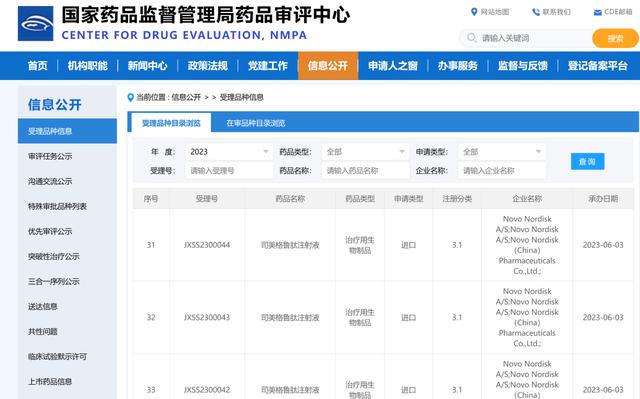This screenshot has height=399, width=640.
Task: Open 申请人之窗 in the navigation bar
Action: pyautogui.click(x=393, y=66)
